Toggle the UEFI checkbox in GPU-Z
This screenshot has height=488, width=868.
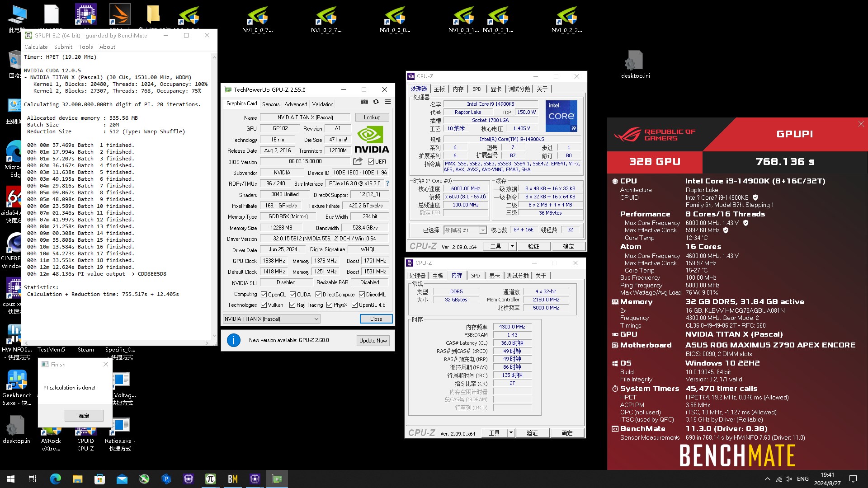(371, 162)
